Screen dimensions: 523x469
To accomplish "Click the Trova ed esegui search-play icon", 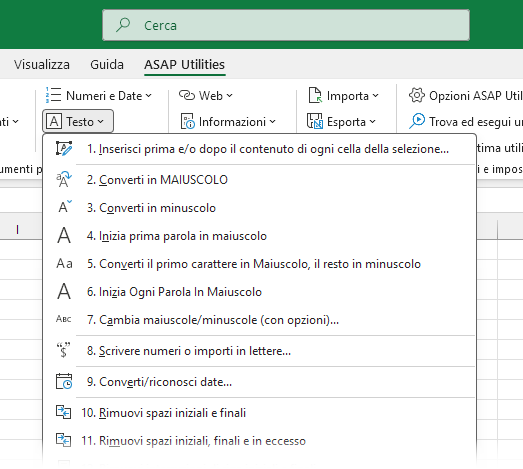I will pos(417,121).
